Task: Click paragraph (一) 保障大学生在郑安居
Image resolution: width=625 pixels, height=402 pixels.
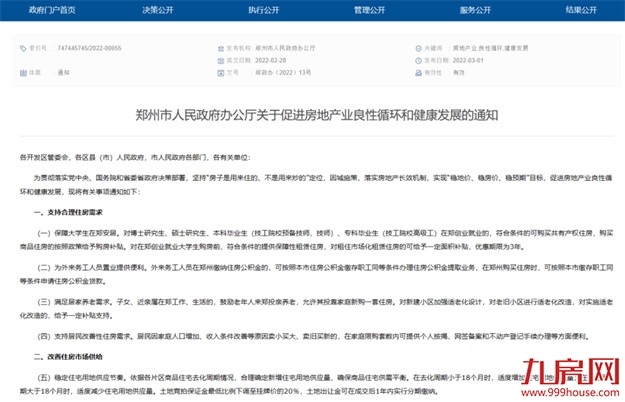Action: coord(316,240)
